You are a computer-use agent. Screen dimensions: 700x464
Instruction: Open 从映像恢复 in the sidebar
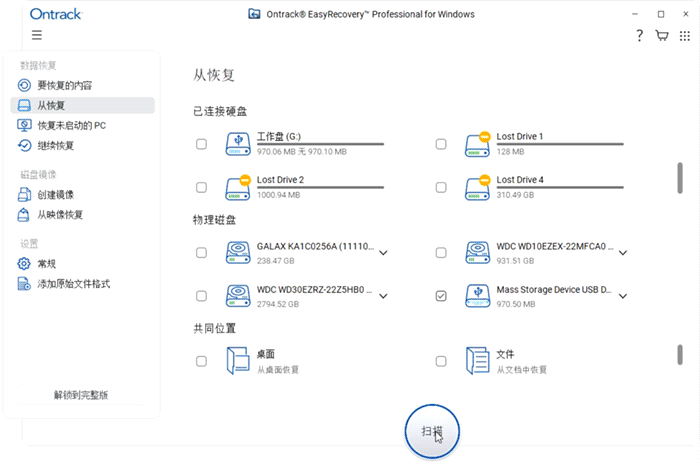[x=83, y=215]
